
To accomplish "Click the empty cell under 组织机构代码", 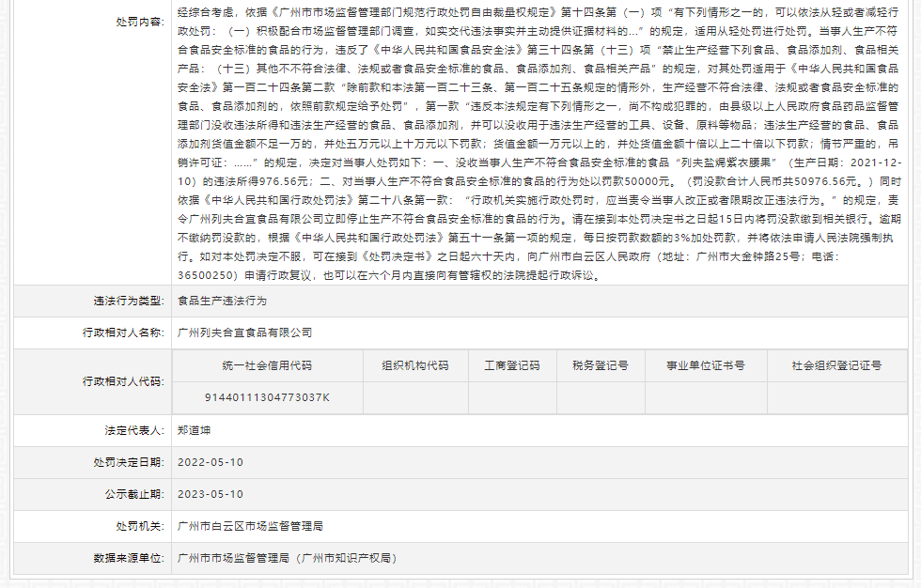I will pyautogui.click(x=414, y=397).
